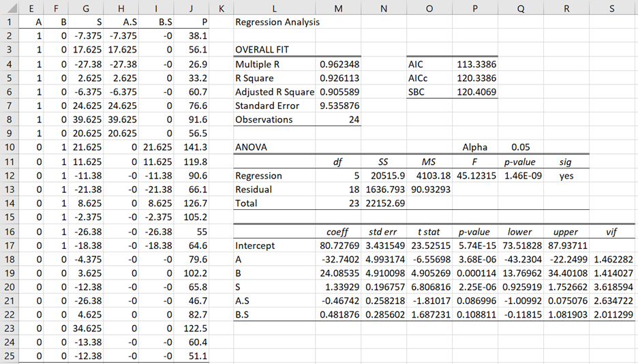Click the 'std err' column label
This screenshot has width=638, height=364.
[x=382, y=232]
